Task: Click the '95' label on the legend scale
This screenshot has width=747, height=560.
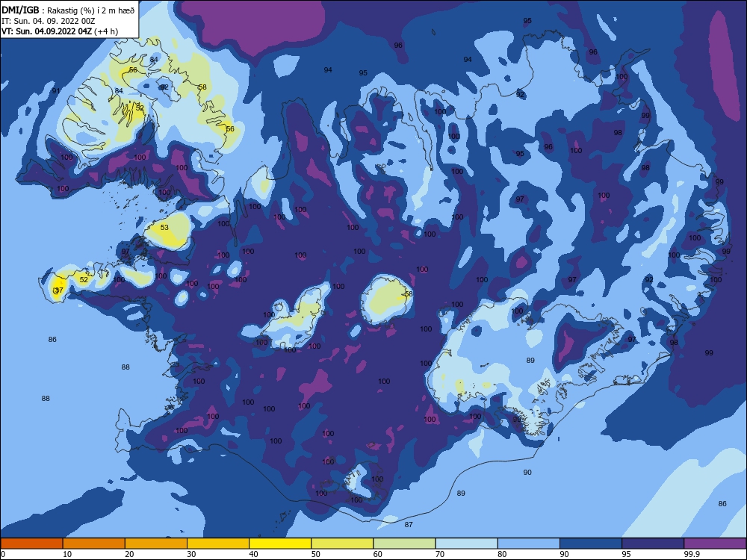Action: 626,554
